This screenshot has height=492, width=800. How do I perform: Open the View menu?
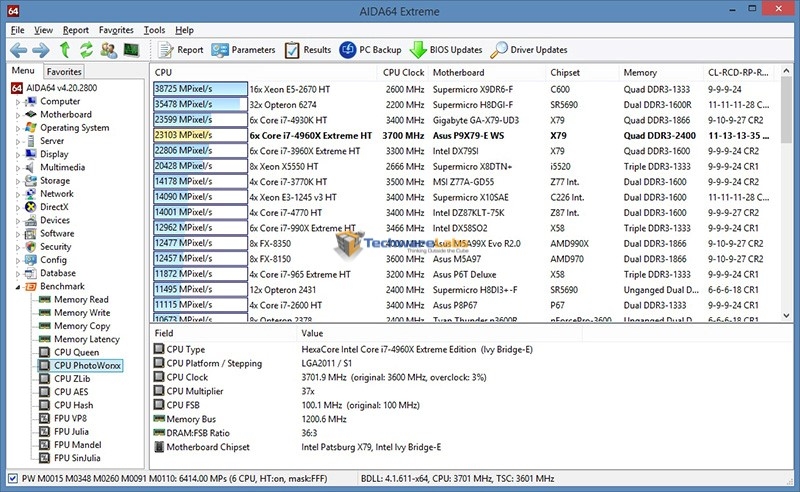pyautogui.click(x=43, y=30)
